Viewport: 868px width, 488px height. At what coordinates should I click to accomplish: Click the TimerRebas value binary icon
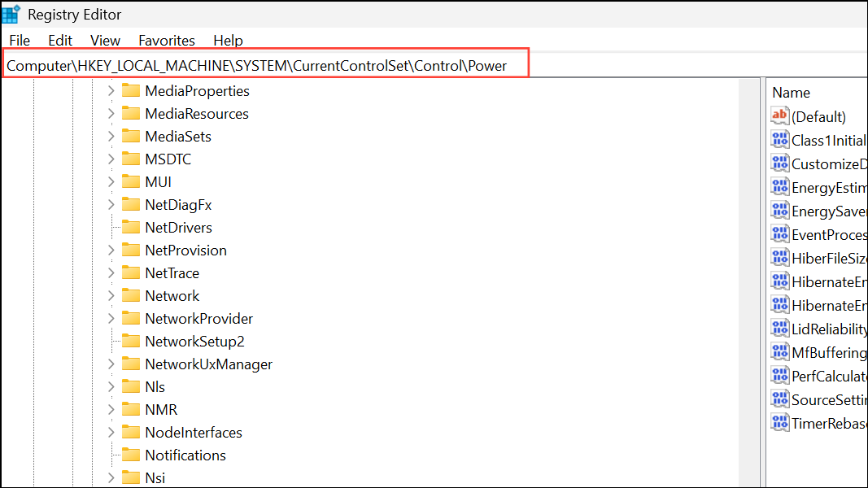779,423
